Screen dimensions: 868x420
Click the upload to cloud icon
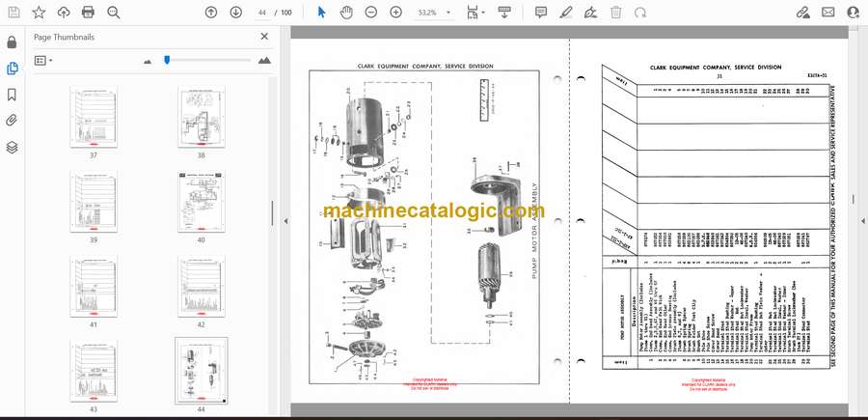click(x=64, y=13)
